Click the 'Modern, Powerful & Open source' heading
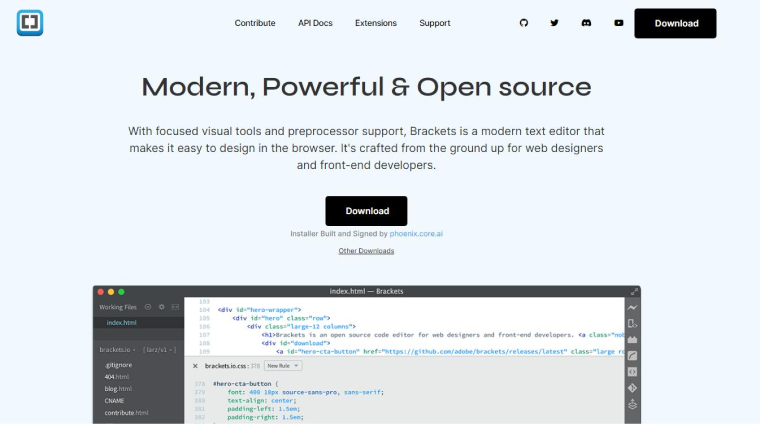 coord(366,87)
